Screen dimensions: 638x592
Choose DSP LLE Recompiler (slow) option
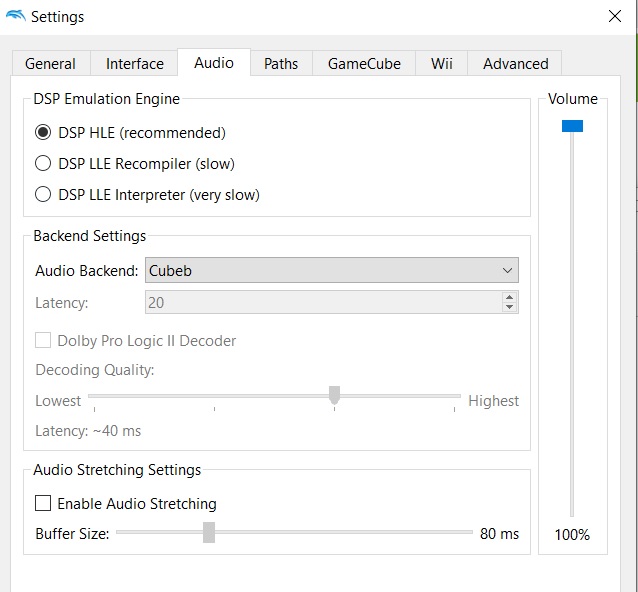pyautogui.click(x=43, y=163)
